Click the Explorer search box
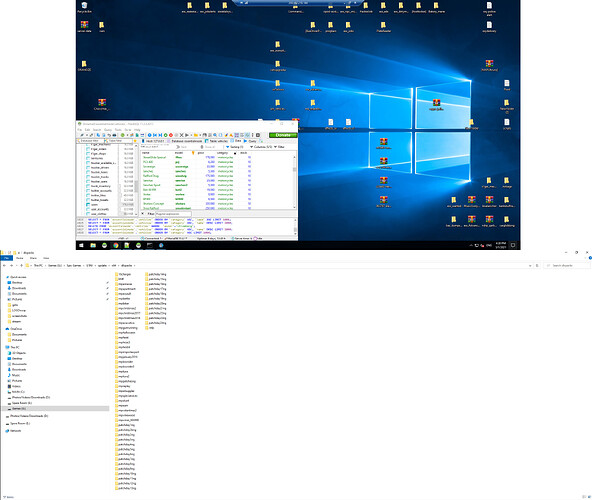The image size is (592, 500). coord(567,265)
